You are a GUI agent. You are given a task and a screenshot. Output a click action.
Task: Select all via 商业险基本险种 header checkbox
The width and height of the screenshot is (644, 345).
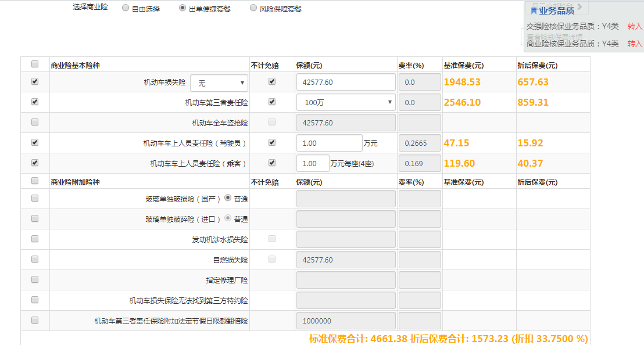tap(35, 64)
